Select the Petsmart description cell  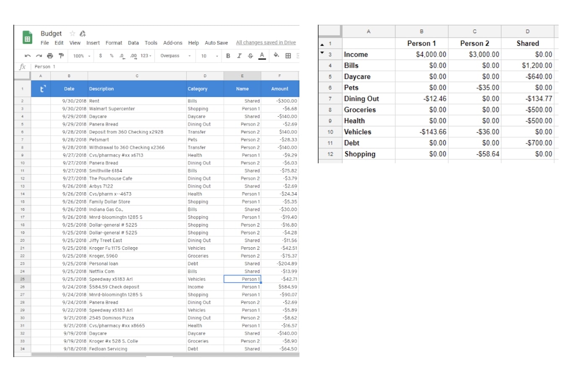pyautogui.click(x=137, y=140)
